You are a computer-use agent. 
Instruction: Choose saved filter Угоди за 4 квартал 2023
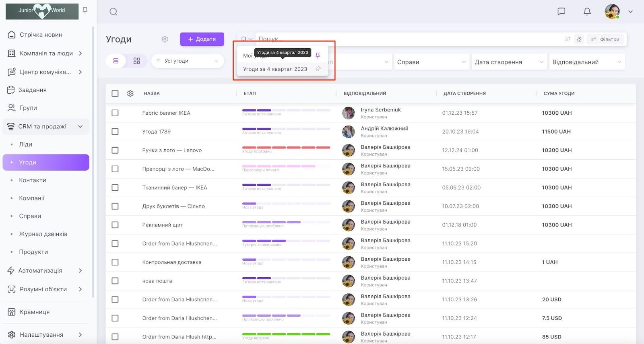point(275,69)
